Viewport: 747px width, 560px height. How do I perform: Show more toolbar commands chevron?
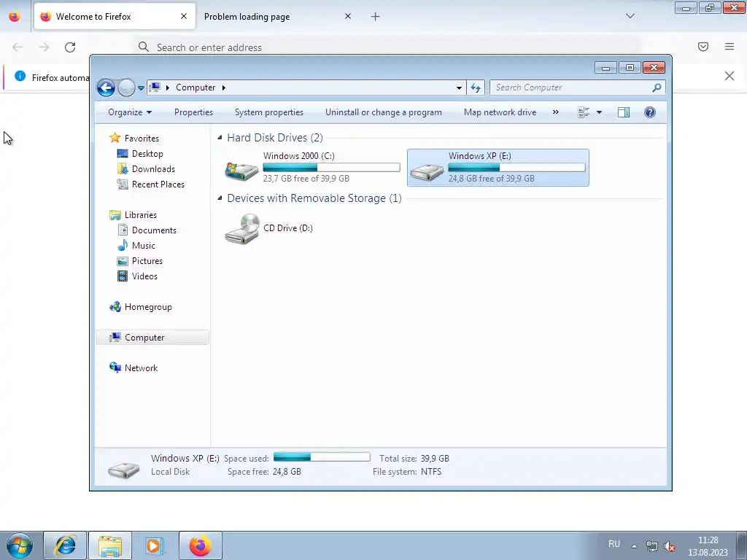555,112
